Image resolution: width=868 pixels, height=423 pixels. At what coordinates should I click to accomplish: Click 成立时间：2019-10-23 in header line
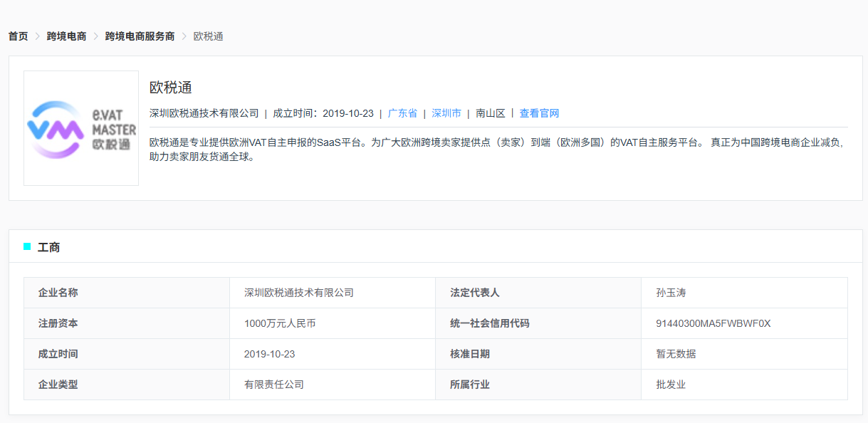click(x=323, y=113)
